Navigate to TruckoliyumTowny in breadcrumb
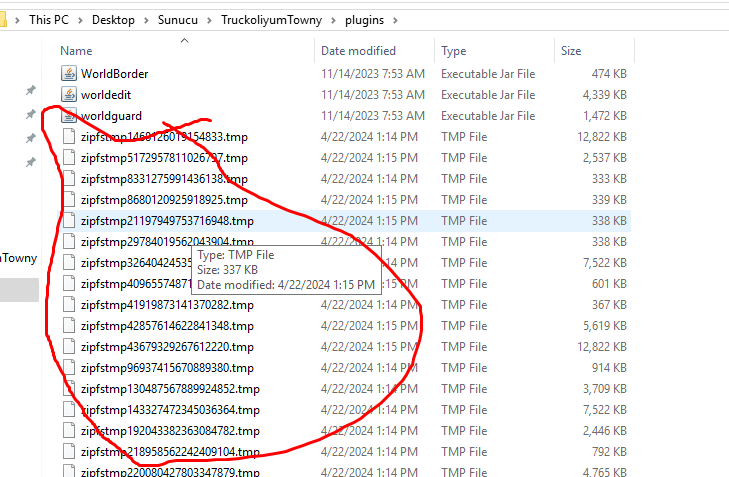The height and width of the screenshot is (477, 729). [272, 20]
